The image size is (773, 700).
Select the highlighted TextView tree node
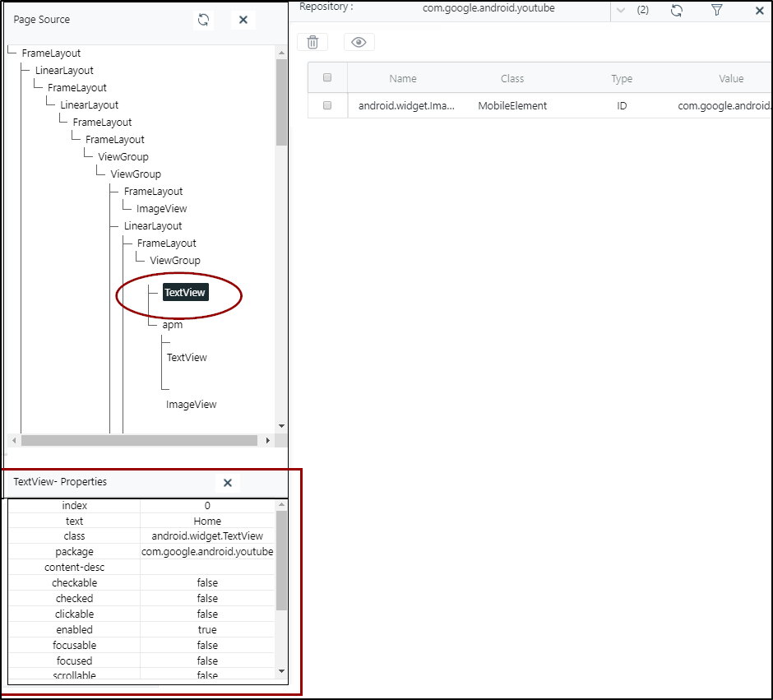[185, 292]
